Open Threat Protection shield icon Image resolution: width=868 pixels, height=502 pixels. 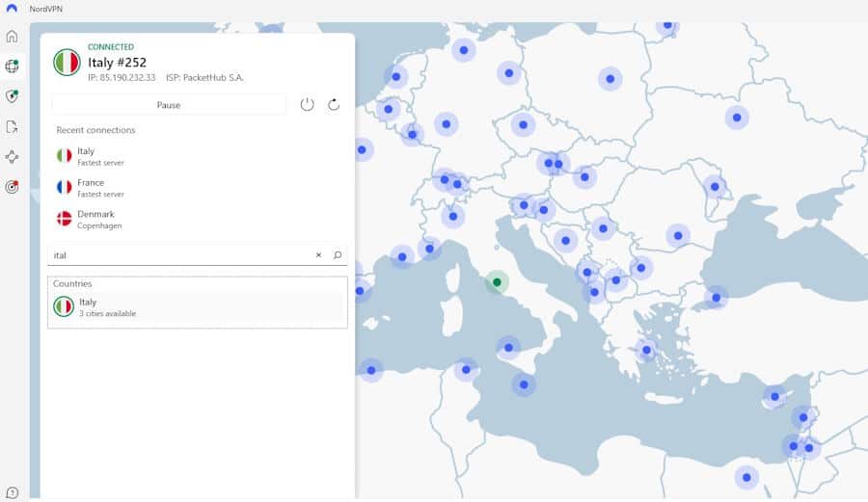click(x=12, y=96)
